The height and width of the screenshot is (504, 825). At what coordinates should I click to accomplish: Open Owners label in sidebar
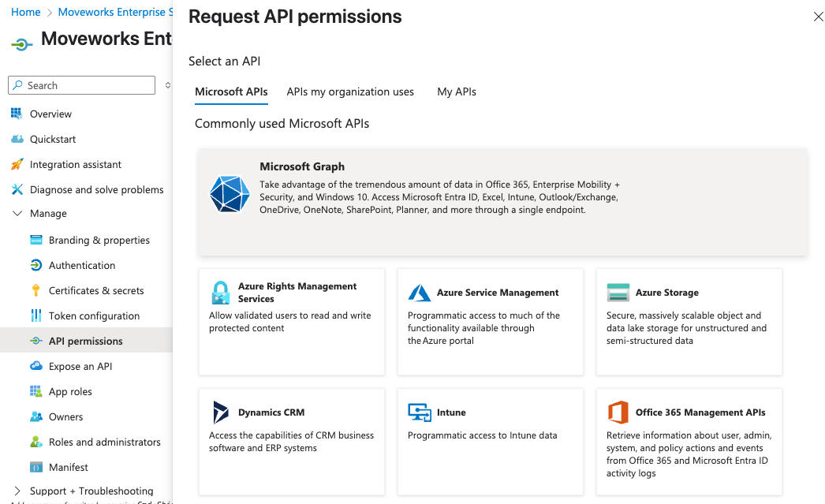click(65, 416)
